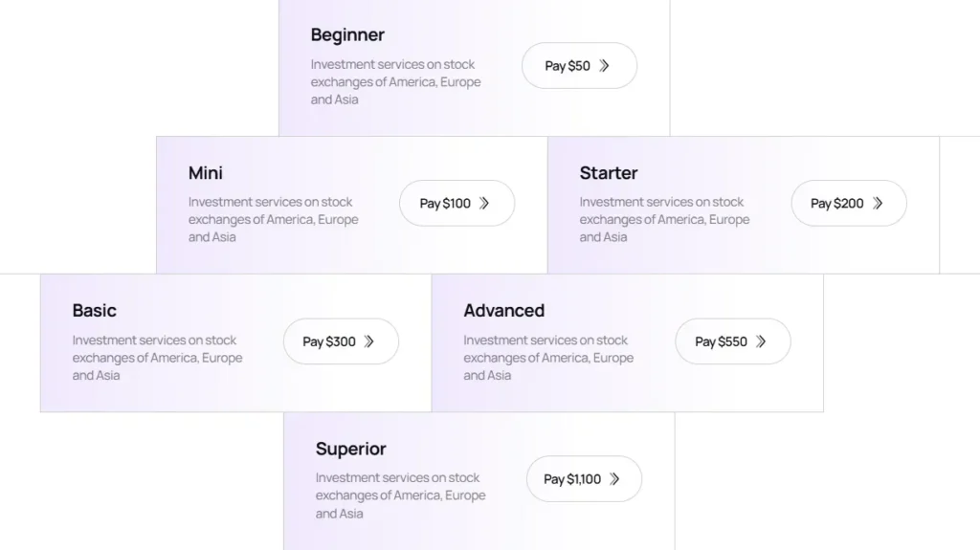The width and height of the screenshot is (980, 550).
Task: Click the Pay $100 button
Action: tap(456, 204)
